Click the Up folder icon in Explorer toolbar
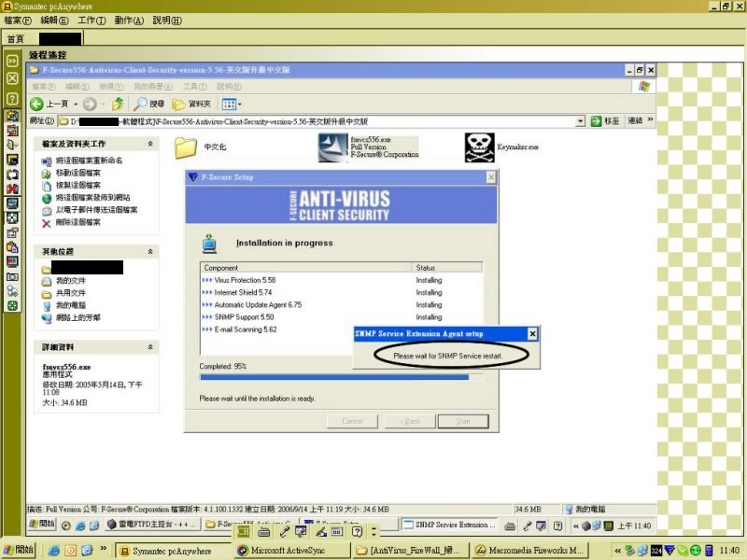747x560 pixels. click(118, 104)
